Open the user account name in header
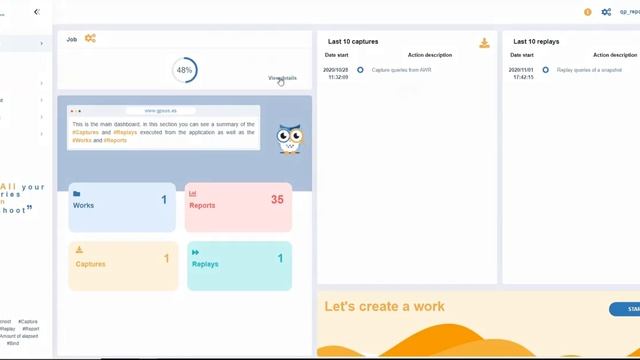This screenshot has height=360, width=640. pos(629,12)
